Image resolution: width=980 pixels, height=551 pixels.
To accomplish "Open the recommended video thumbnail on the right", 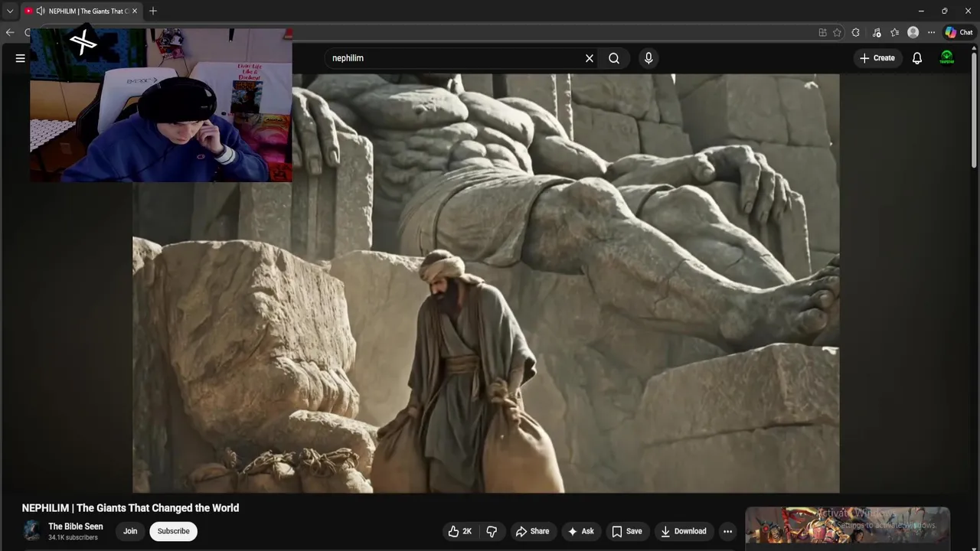I will (x=848, y=527).
